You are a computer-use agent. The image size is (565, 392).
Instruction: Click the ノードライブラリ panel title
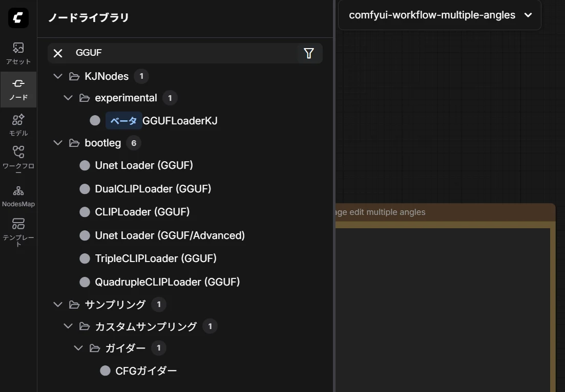(x=89, y=17)
